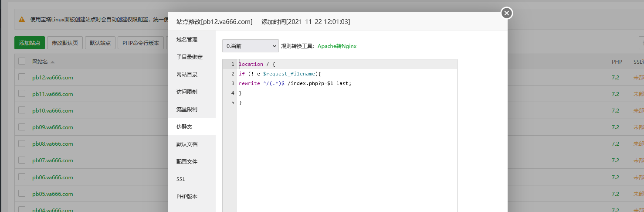Open site link pb11.va666.com

tap(52, 94)
